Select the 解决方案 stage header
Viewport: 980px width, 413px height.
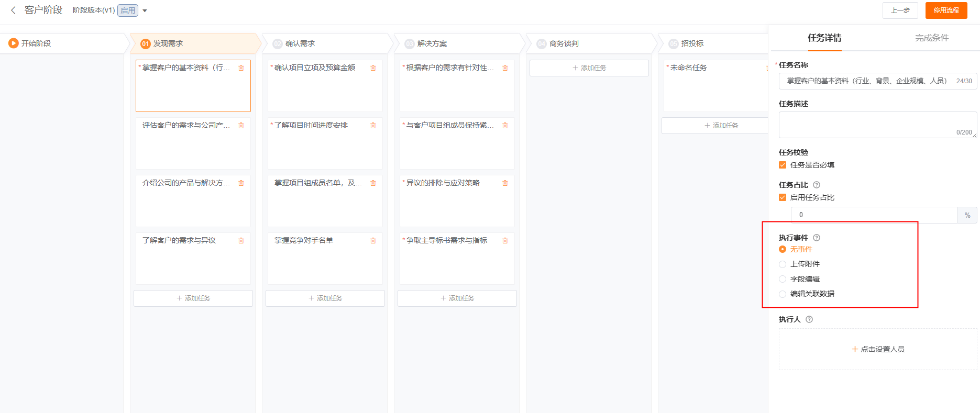[432, 44]
